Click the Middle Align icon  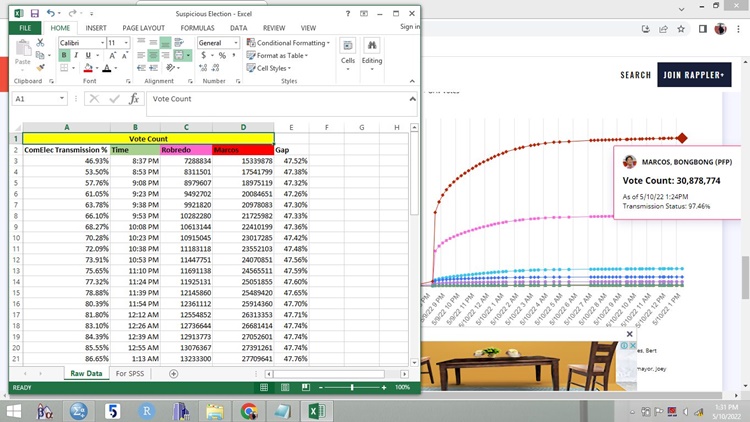[153, 43]
